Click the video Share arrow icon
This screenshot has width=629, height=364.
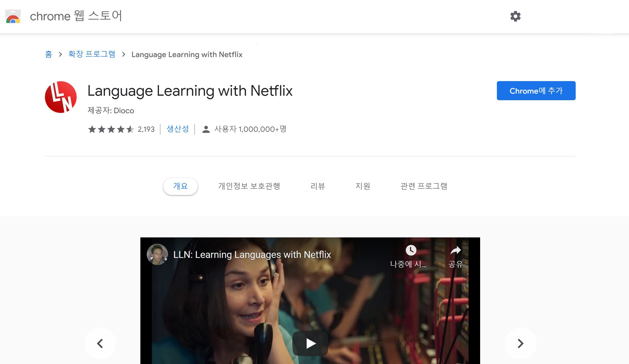(455, 250)
